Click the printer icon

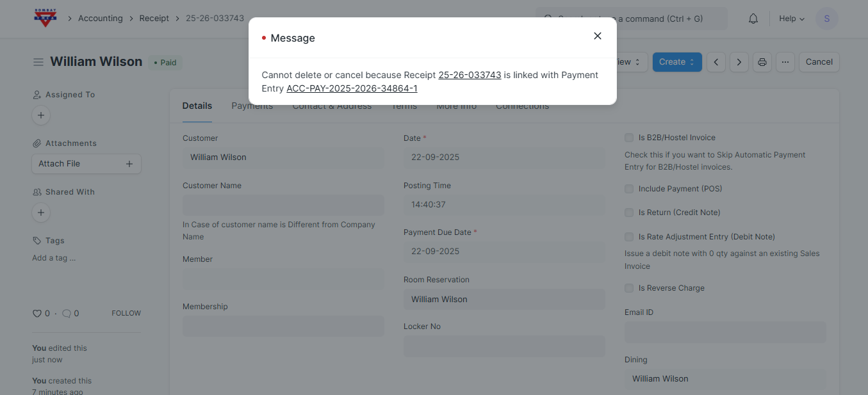pos(762,62)
